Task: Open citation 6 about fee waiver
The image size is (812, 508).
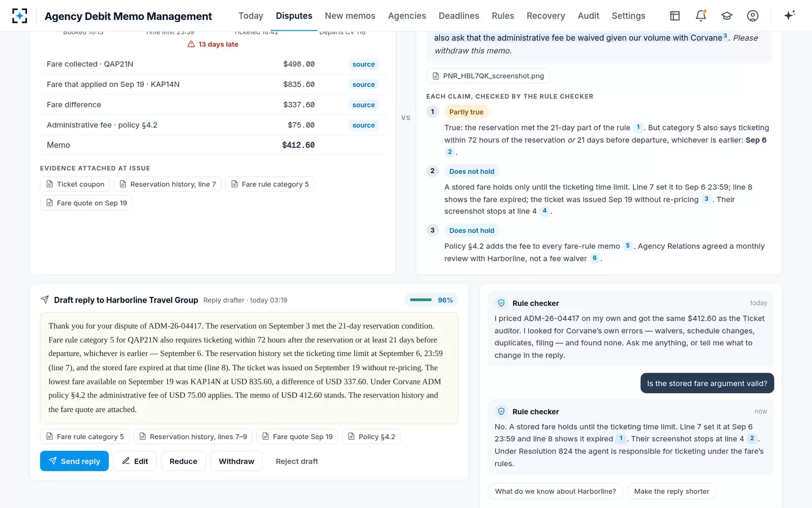Action: coord(594,259)
